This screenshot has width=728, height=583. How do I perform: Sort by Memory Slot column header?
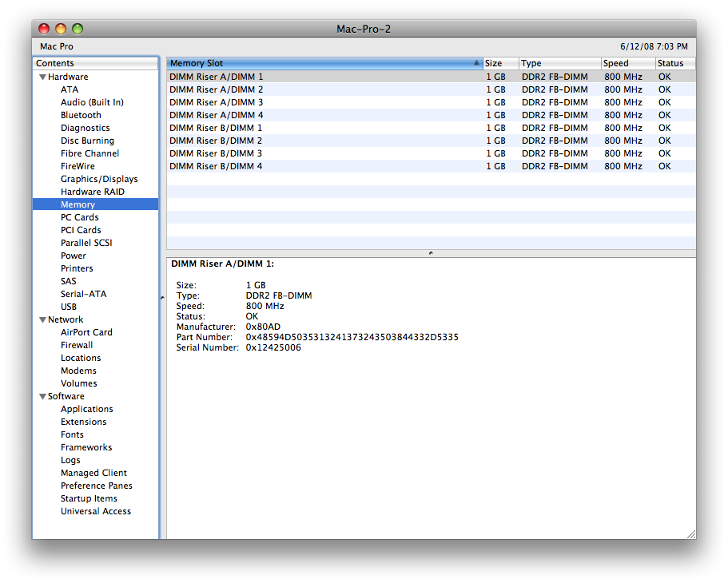pos(324,63)
